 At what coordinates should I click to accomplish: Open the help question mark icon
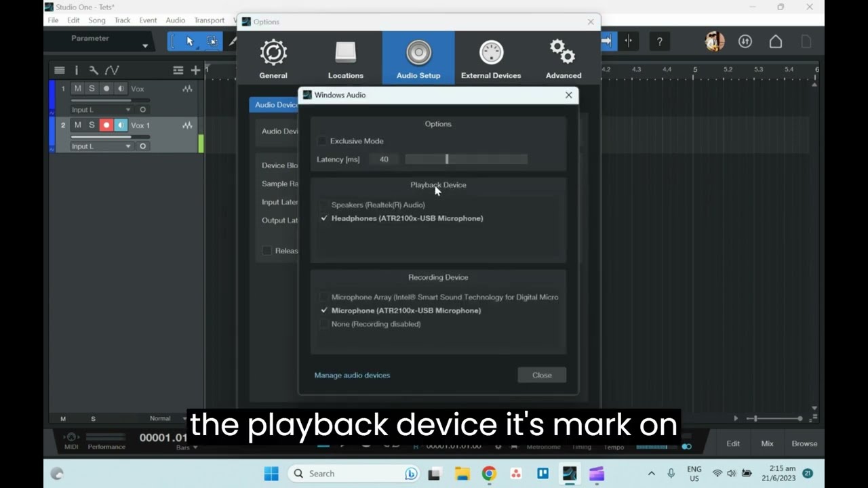659,42
